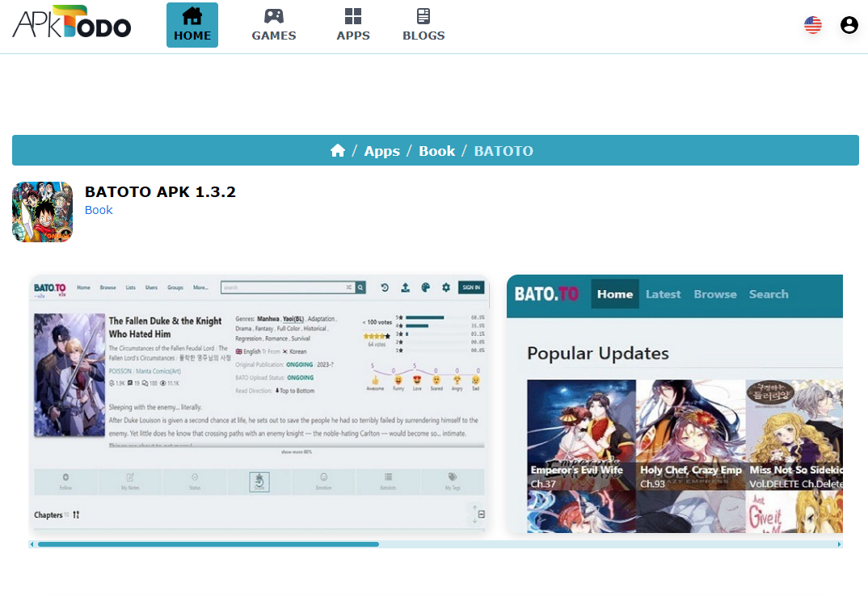
Task: Open the Home navigation tab
Action: pos(192,25)
